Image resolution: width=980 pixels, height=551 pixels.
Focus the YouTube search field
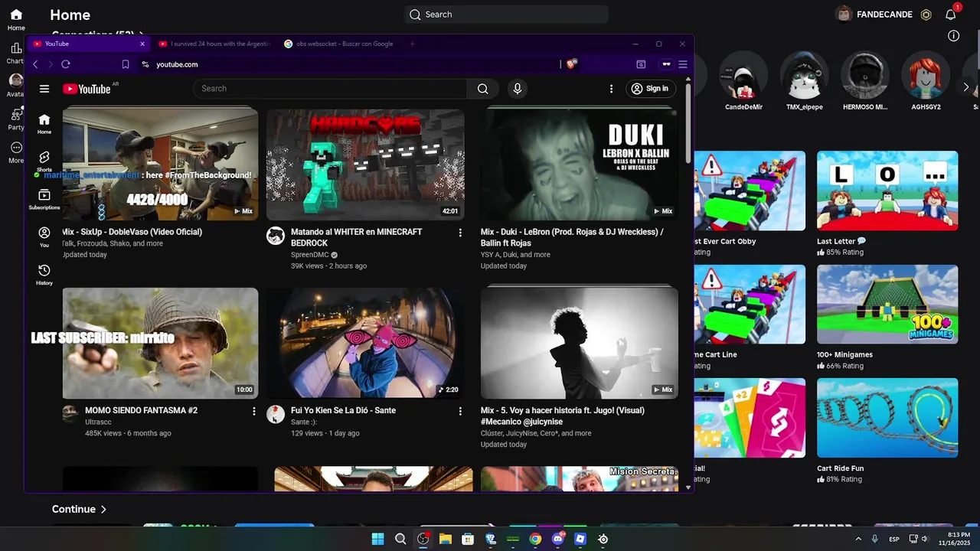(330, 89)
